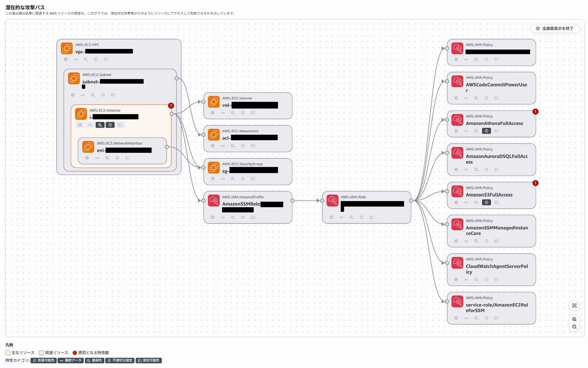Click the red 1 badge on AmazonAthenaFullAccess
The image size is (588, 368).
coord(536,112)
